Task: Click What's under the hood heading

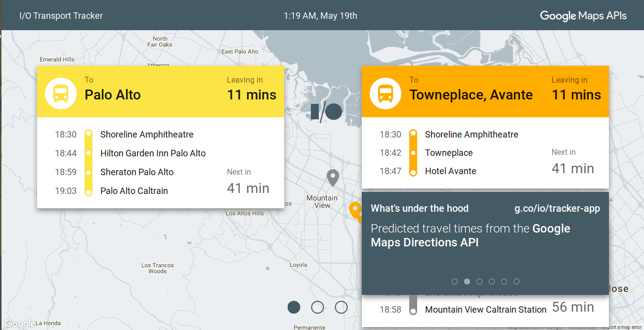Action: (x=420, y=208)
